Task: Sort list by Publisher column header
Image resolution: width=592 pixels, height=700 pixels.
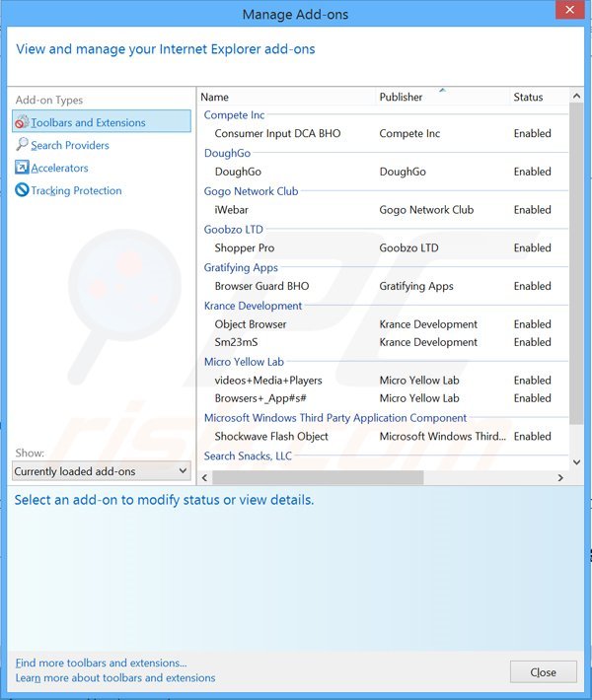Action: (401, 97)
